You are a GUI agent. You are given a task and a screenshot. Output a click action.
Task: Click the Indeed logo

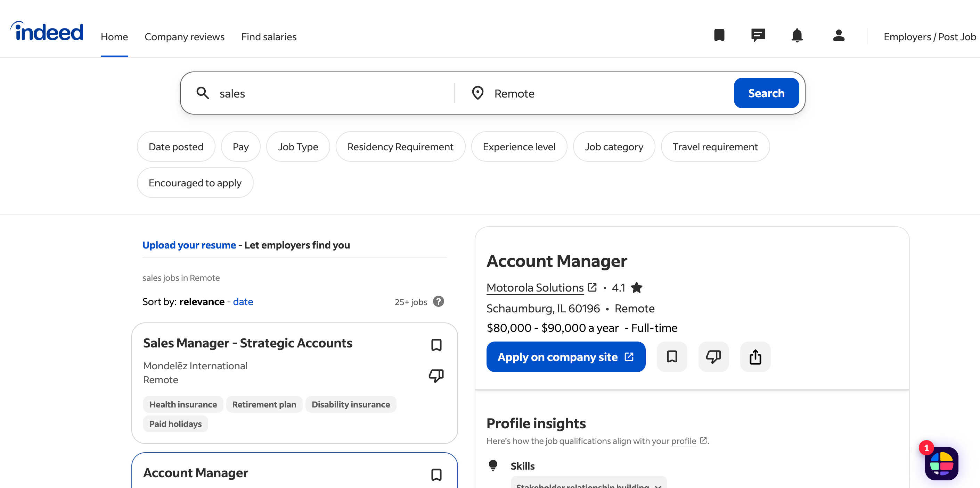[47, 32]
